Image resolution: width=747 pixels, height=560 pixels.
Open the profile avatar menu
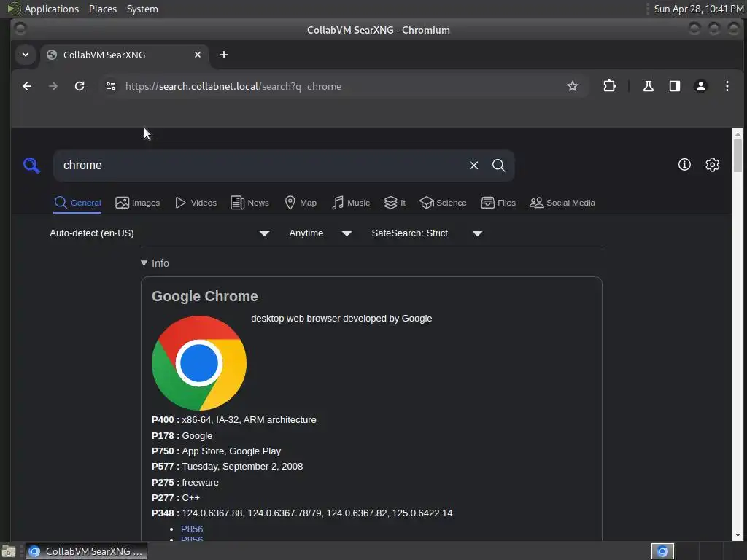pyautogui.click(x=700, y=86)
